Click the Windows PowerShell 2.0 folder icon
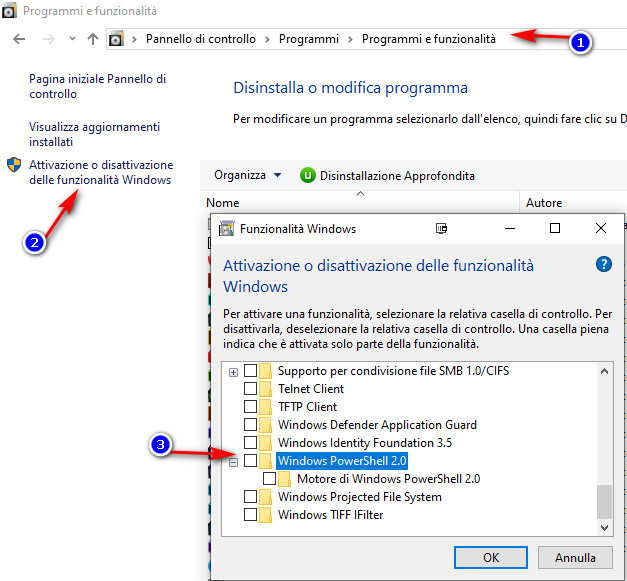Screen dimensions: 627x581 point(265,461)
